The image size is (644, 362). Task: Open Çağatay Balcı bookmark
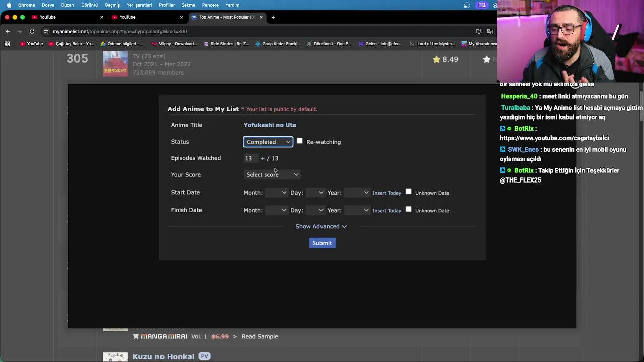click(x=71, y=44)
